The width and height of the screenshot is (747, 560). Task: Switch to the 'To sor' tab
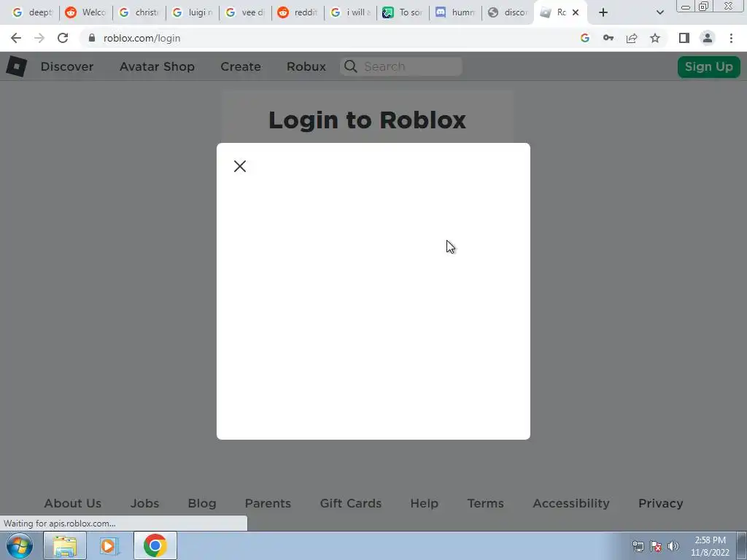pyautogui.click(x=403, y=12)
